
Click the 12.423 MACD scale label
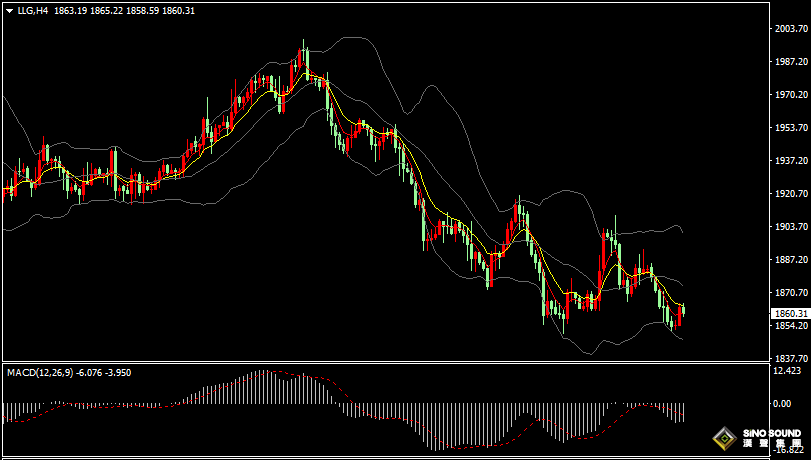[785, 370]
